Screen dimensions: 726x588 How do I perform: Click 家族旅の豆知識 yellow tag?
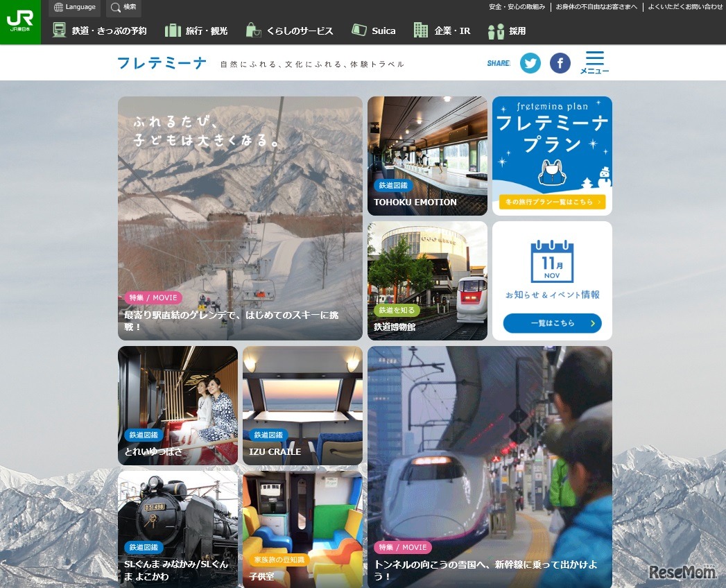tap(279, 560)
